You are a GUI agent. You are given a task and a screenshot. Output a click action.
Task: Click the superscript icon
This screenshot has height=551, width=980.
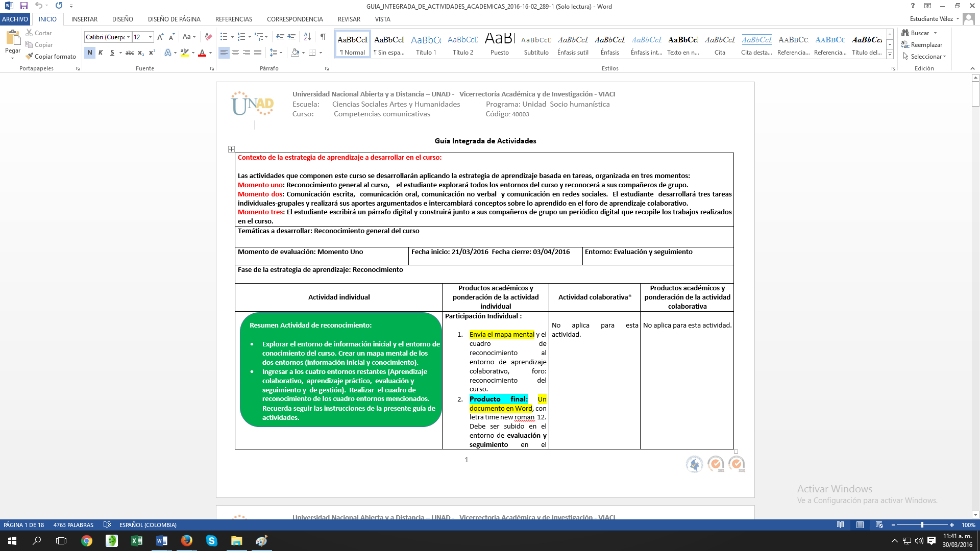[152, 53]
